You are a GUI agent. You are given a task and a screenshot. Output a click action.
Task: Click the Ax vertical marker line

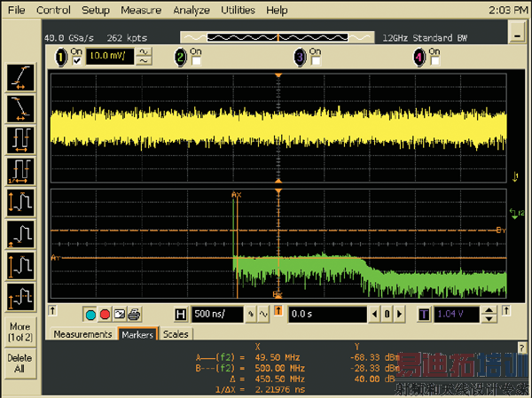[x=237, y=247]
